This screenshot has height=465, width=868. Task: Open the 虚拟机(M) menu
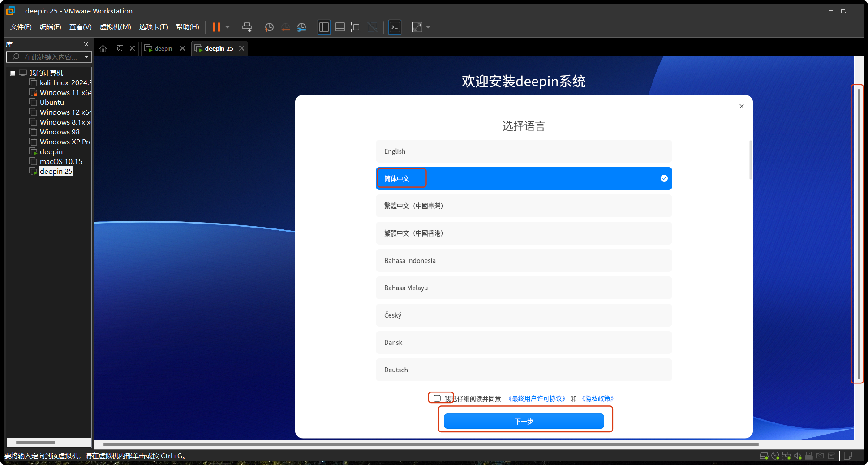click(x=115, y=26)
